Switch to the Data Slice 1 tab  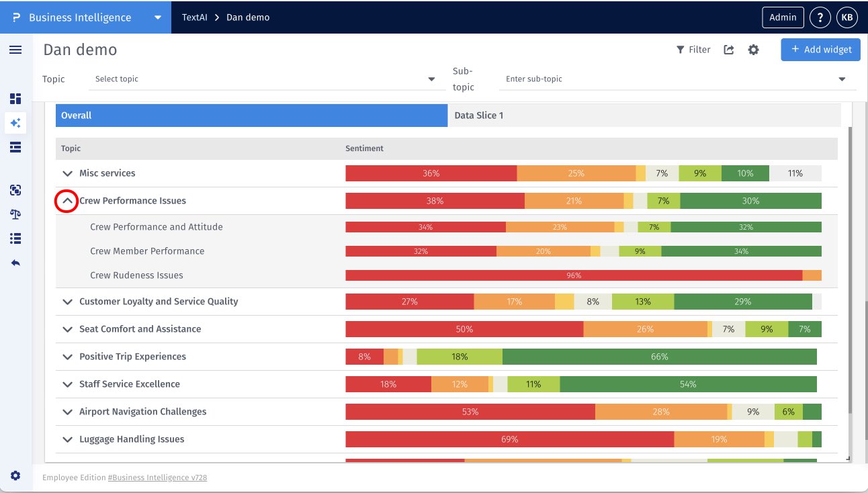pyautogui.click(x=644, y=116)
